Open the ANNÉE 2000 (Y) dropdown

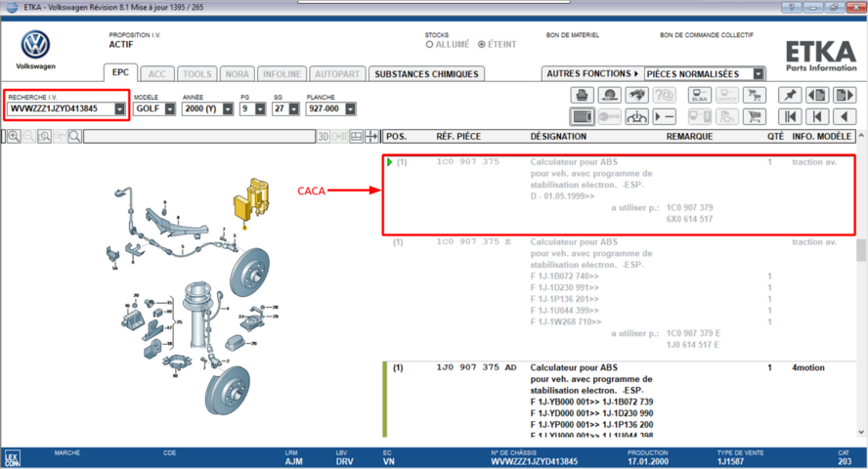point(228,109)
